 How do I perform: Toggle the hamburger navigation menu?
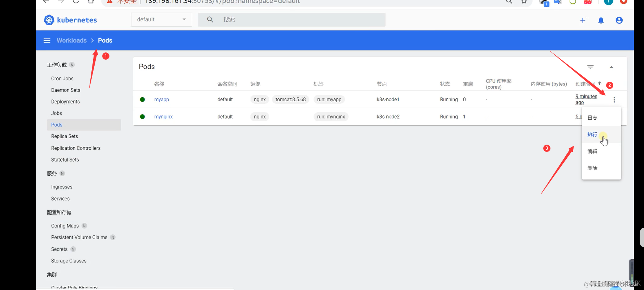click(x=47, y=40)
